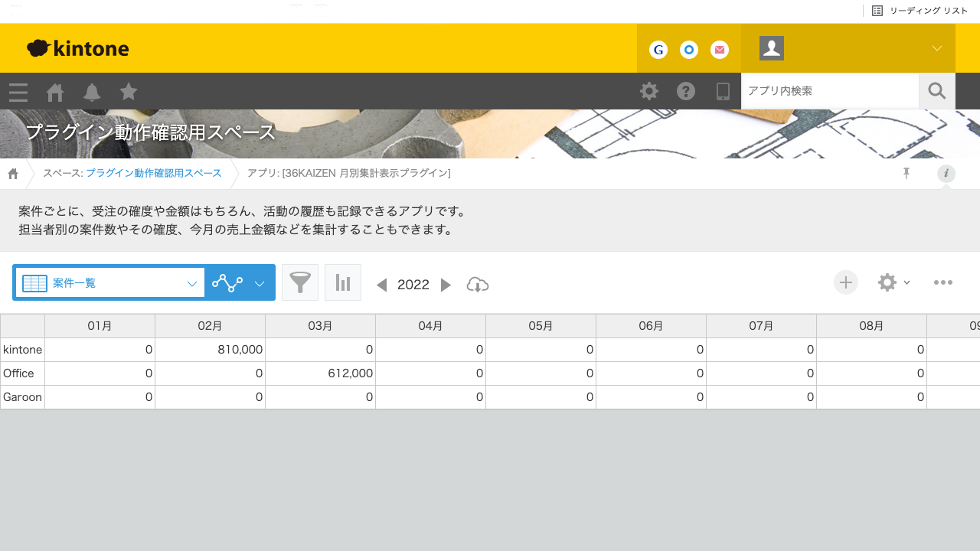The height and width of the screenshot is (551, 980).
Task: Open the bar chart aggregate button
Action: [x=343, y=282]
